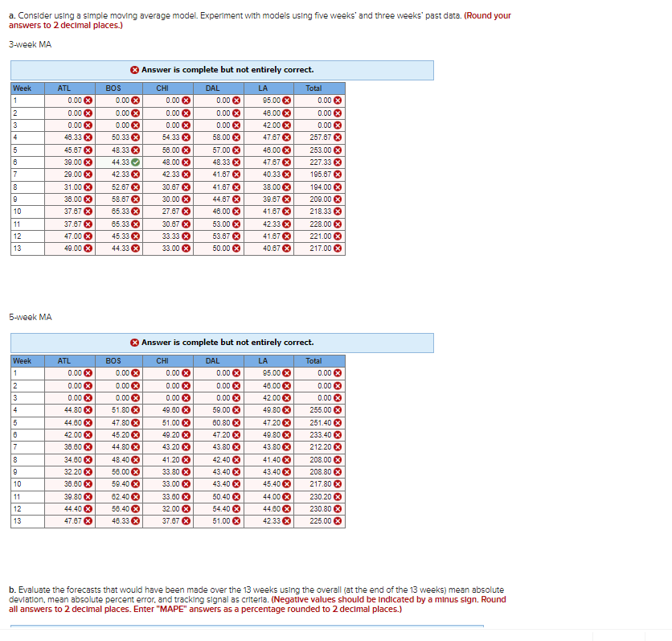Click the red X next to Week 4 Total 257.67
The height and width of the screenshot is (641, 672).
coord(338,137)
